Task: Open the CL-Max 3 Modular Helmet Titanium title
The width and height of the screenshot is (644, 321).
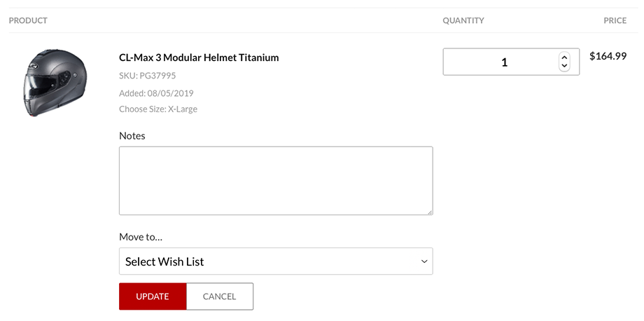Action: pos(199,57)
